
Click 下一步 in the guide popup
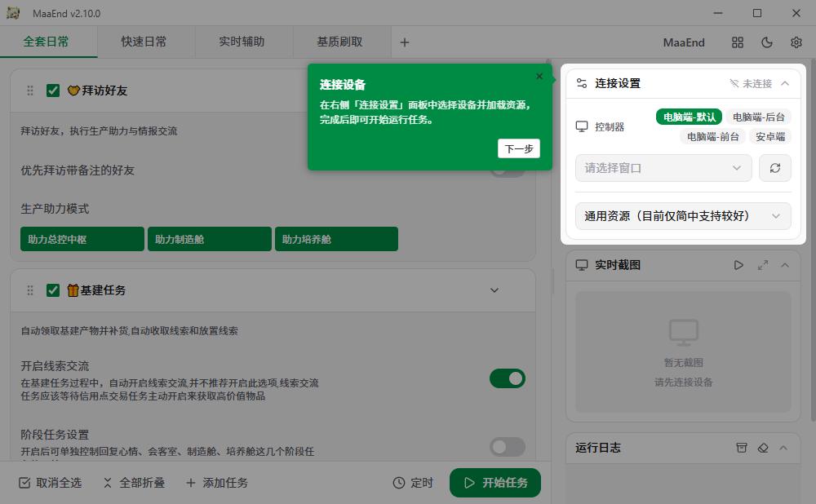point(519,148)
